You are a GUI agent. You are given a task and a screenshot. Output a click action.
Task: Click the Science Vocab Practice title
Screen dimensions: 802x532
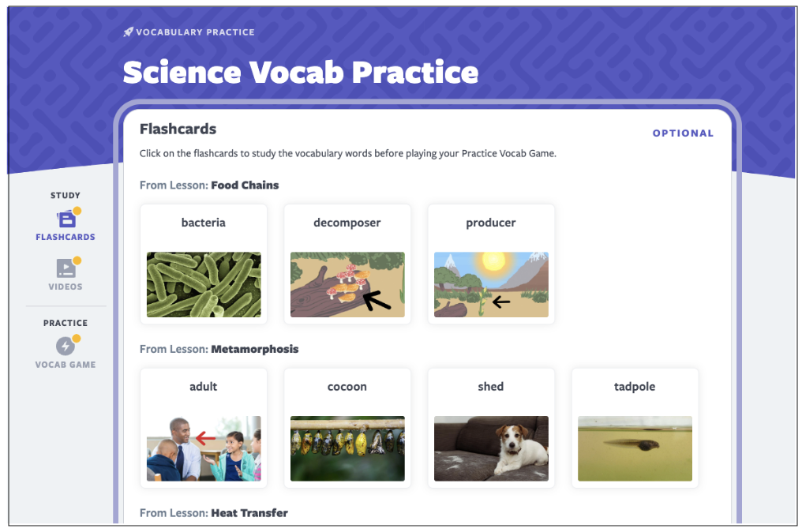coord(301,72)
